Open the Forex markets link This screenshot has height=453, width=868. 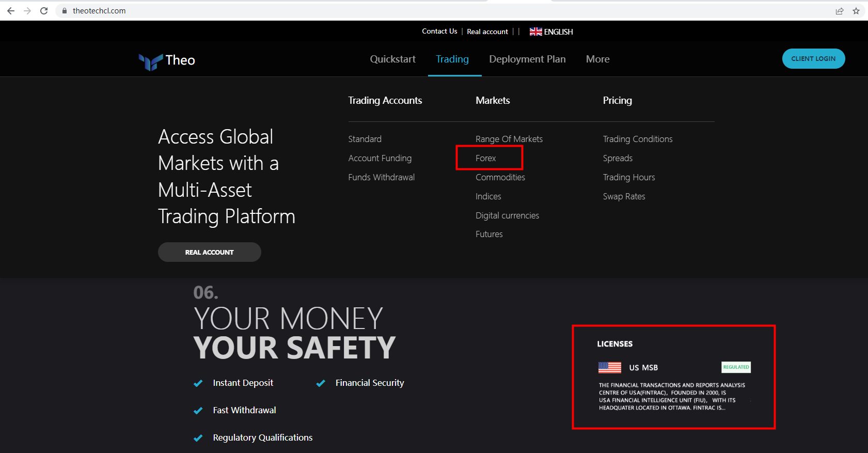[485, 158]
